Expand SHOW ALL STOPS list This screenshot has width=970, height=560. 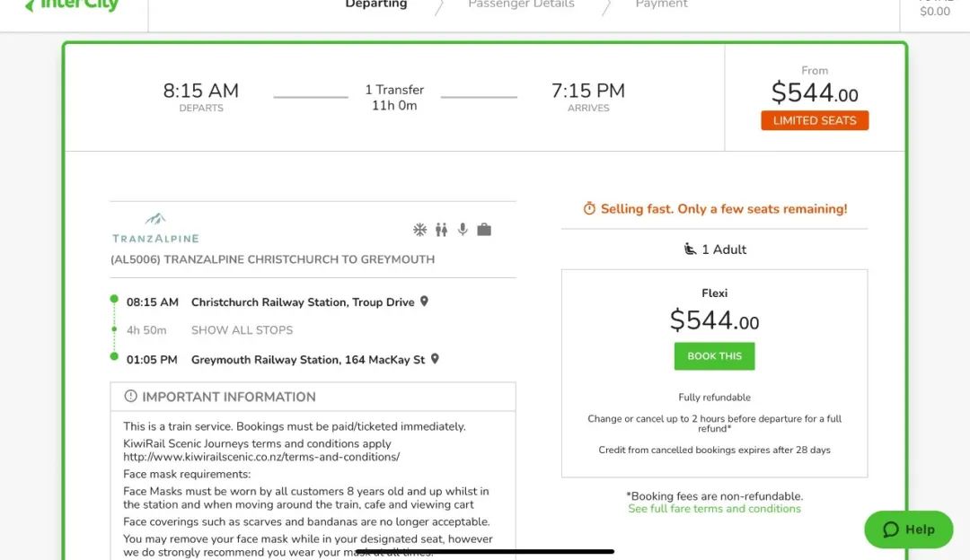242,330
